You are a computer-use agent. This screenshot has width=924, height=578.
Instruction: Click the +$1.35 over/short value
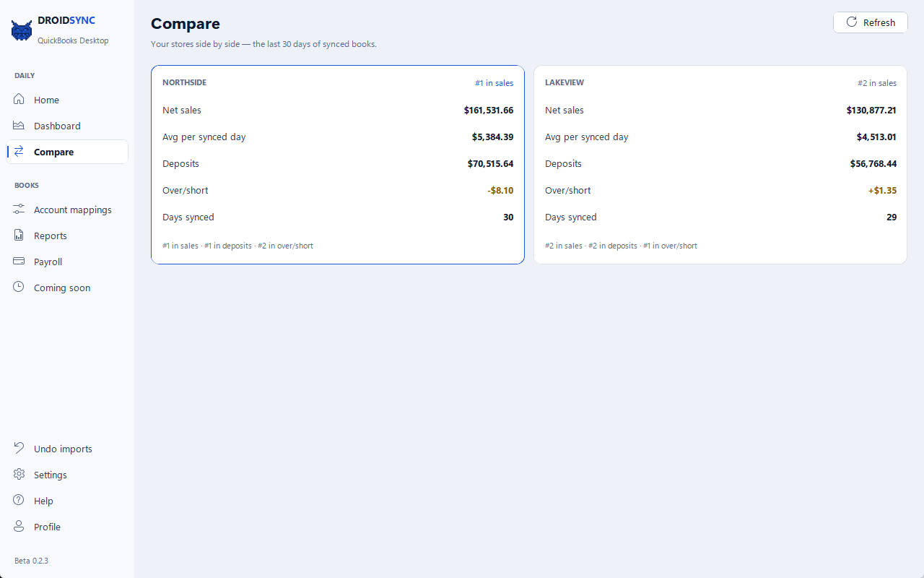pyautogui.click(x=882, y=191)
